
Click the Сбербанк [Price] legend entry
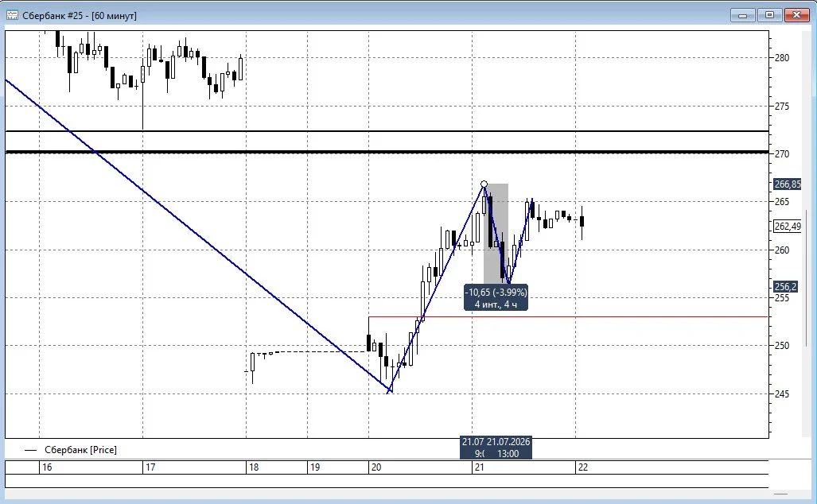click(x=71, y=450)
